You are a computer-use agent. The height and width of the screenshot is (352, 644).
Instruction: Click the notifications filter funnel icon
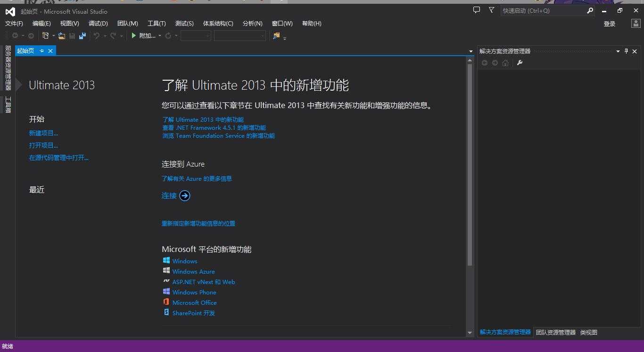[492, 10]
